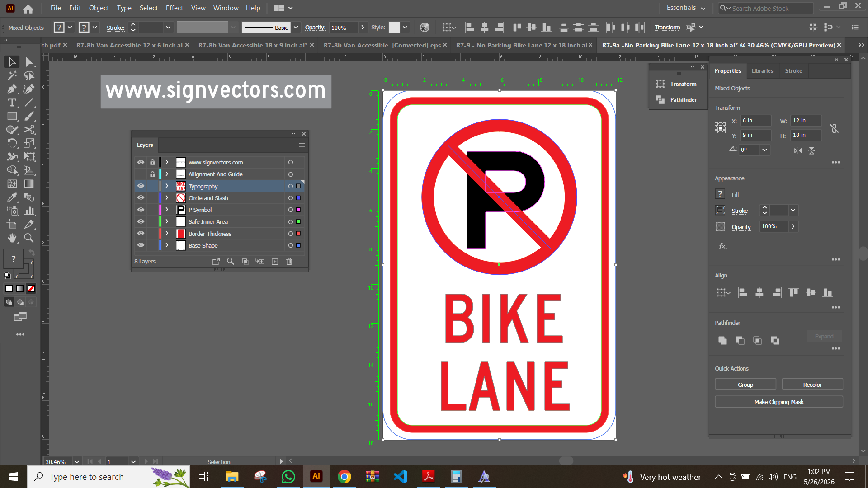The height and width of the screenshot is (488, 868).
Task: Open the Transform floating panel icon
Action: pos(660,84)
